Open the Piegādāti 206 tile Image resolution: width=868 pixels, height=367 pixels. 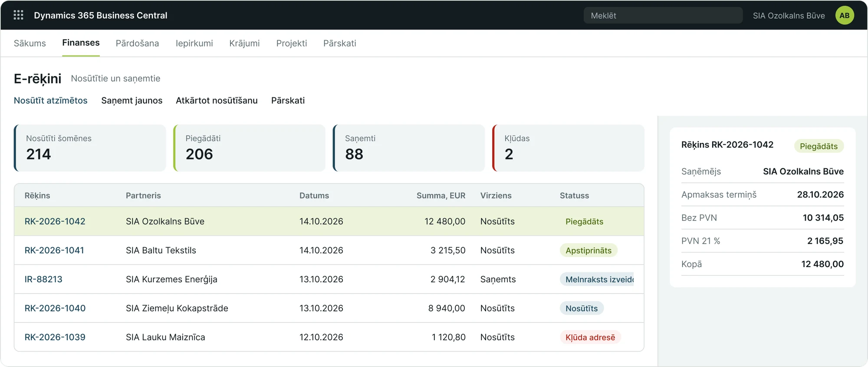click(249, 148)
